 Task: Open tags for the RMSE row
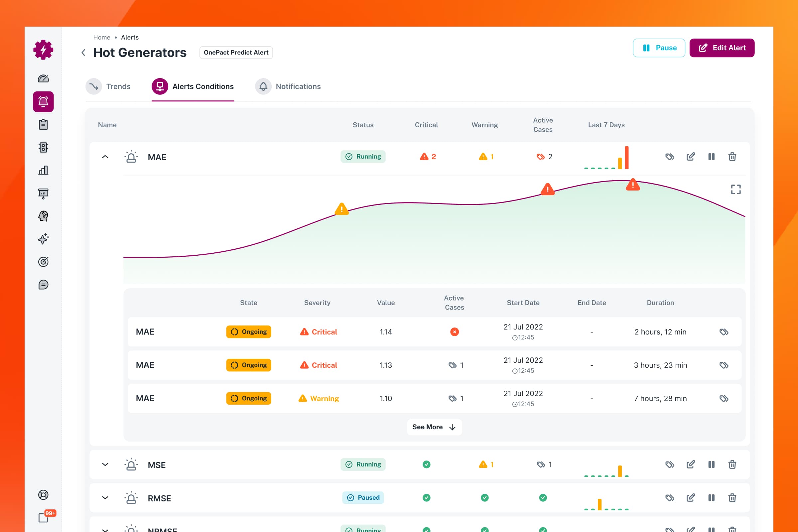pos(670,498)
